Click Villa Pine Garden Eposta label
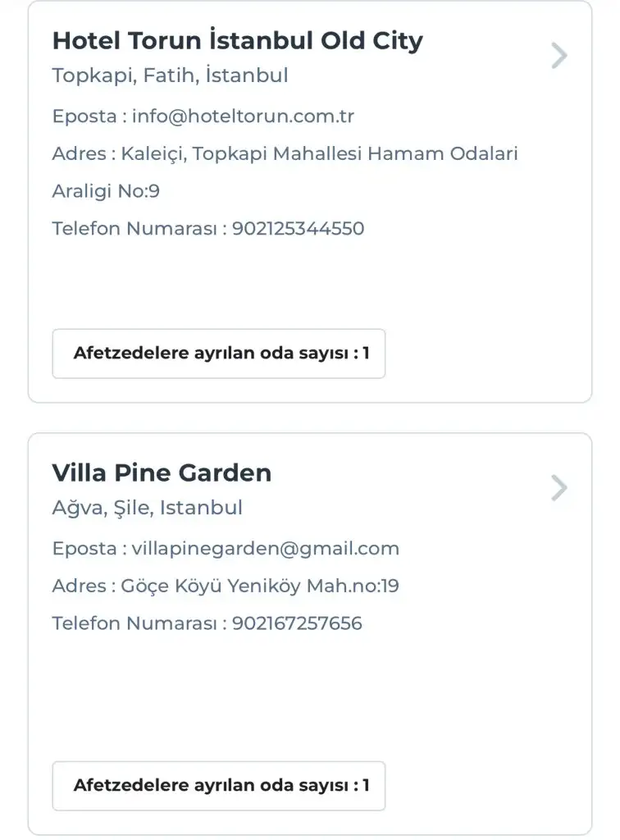The height and width of the screenshot is (840, 620). 84,548
